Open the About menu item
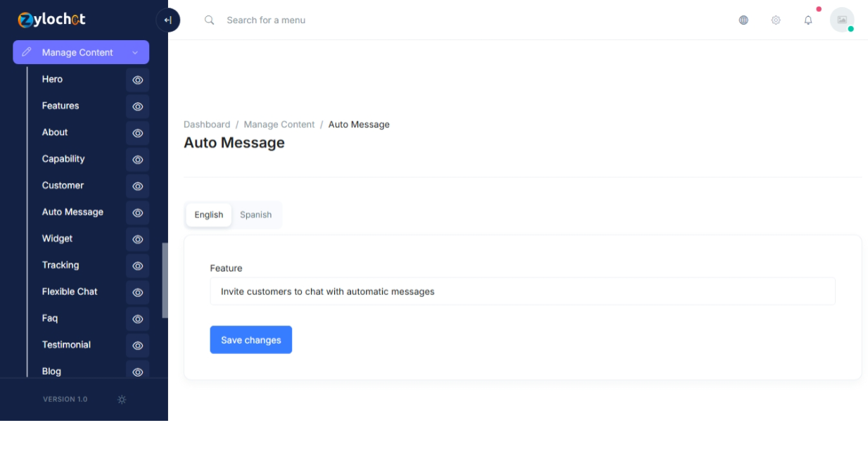The height and width of the screenshot is (454, 868). pyautogui.click(x=55, y=132)
